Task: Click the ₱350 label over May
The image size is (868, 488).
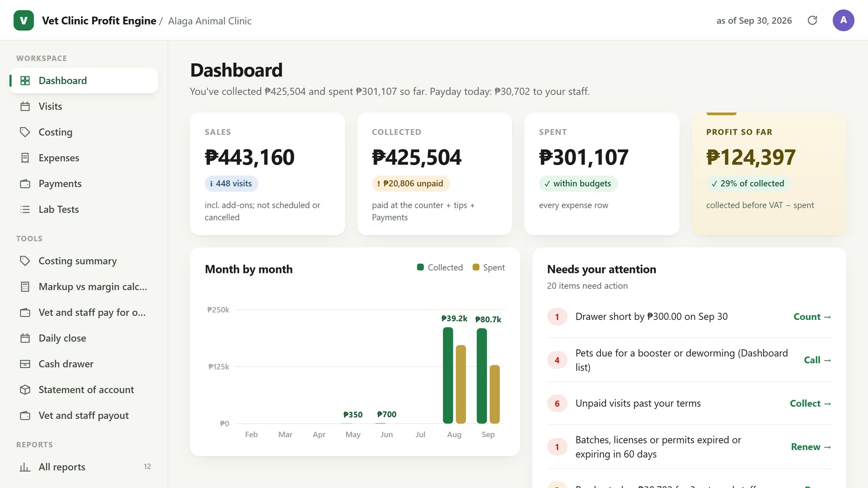Action: click(353, 414)
